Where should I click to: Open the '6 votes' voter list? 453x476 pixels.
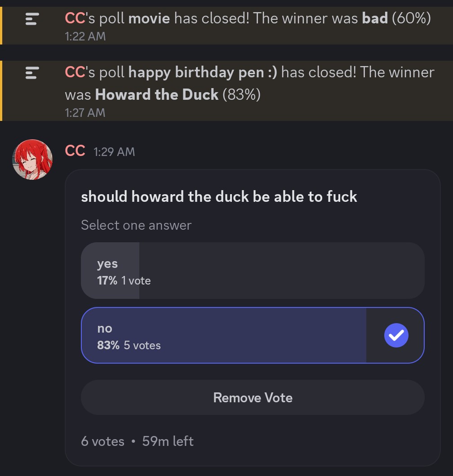click(x=102, y=441)
